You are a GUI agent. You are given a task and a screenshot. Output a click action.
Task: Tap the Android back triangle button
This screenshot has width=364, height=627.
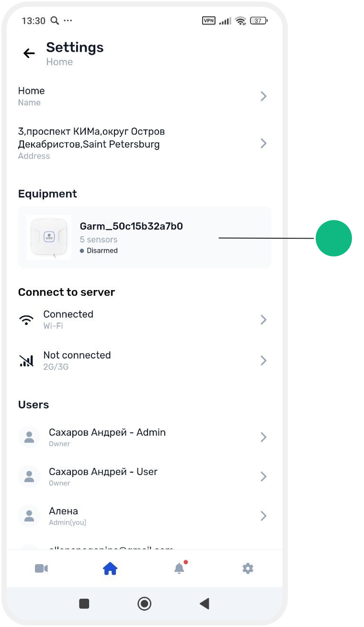tap(205, 604)
